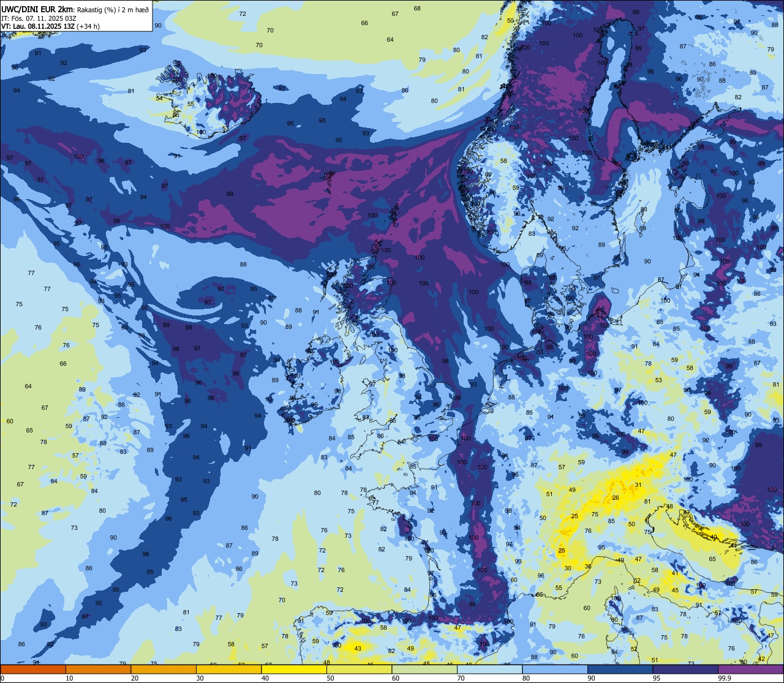This screenshot has width=784, height=683.
Task: Click the legend tick label '99.9'
Action: coord(724,678)
